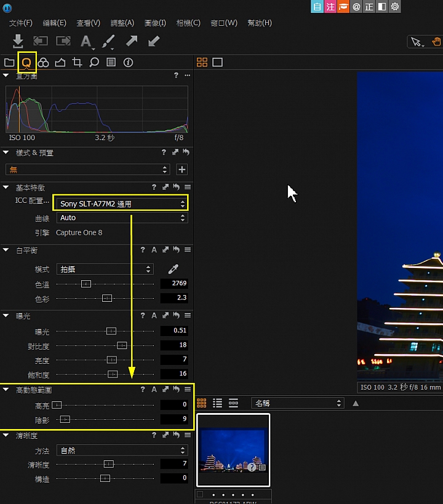Open the 查看(V) menu

(x=88, y=23)
